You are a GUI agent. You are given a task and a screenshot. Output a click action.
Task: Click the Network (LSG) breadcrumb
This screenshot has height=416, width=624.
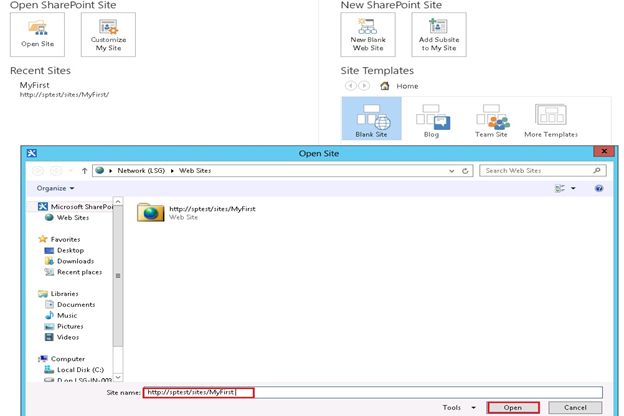(141, 170)
